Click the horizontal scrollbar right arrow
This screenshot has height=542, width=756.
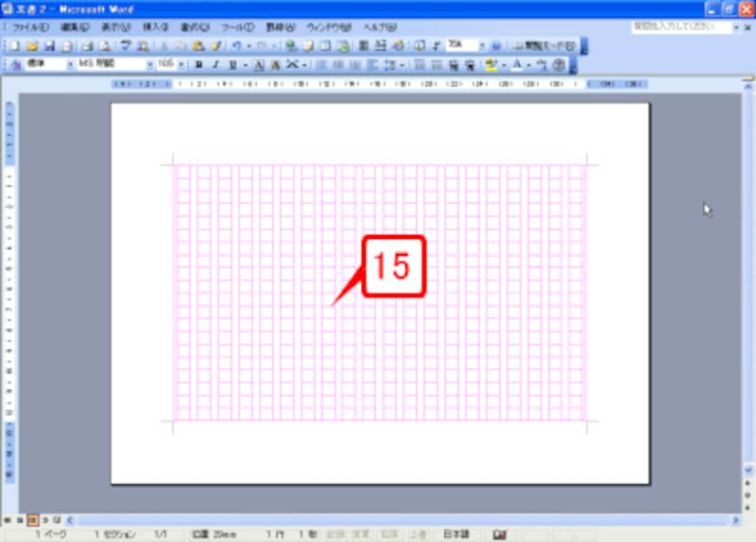(735, 520)
